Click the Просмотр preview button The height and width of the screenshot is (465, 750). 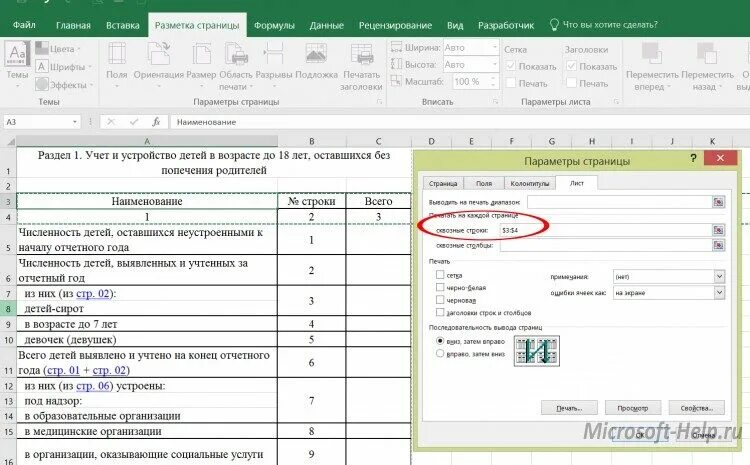point(632,408)
